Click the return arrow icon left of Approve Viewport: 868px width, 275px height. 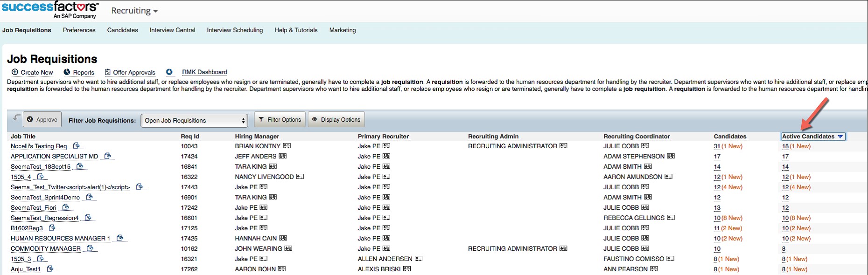coord(16,118)
